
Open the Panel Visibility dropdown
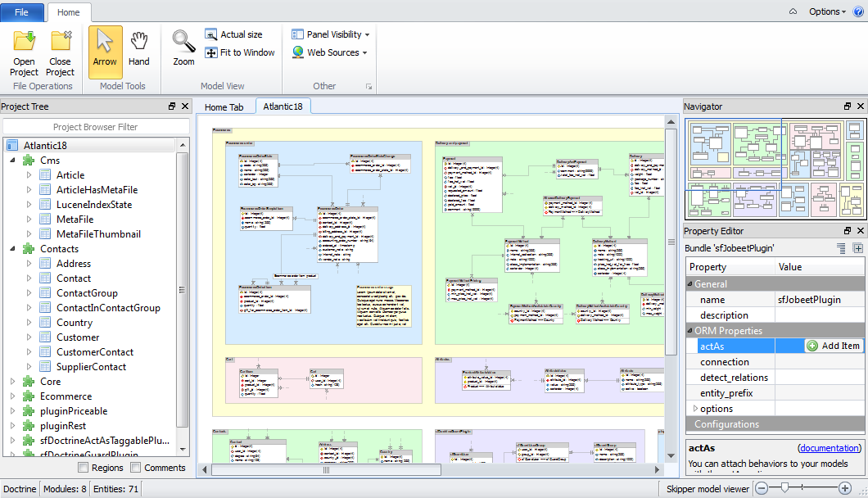click(x=331, y=34)
